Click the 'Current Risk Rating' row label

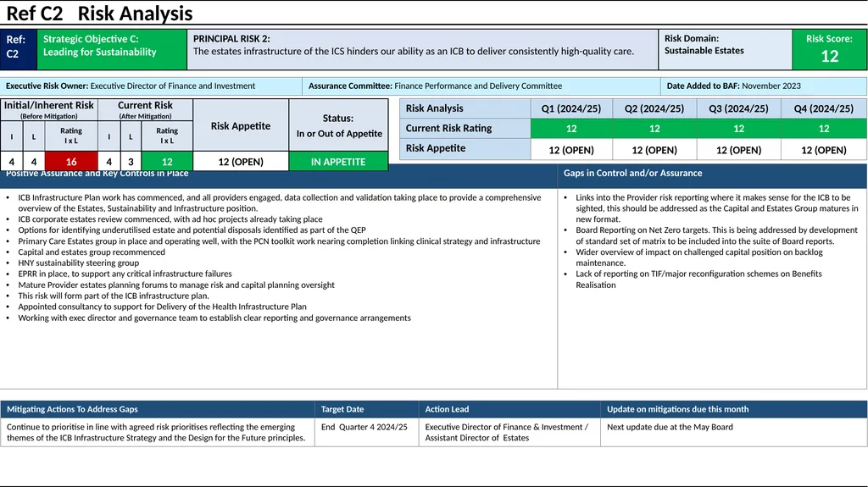pos(465,129)
